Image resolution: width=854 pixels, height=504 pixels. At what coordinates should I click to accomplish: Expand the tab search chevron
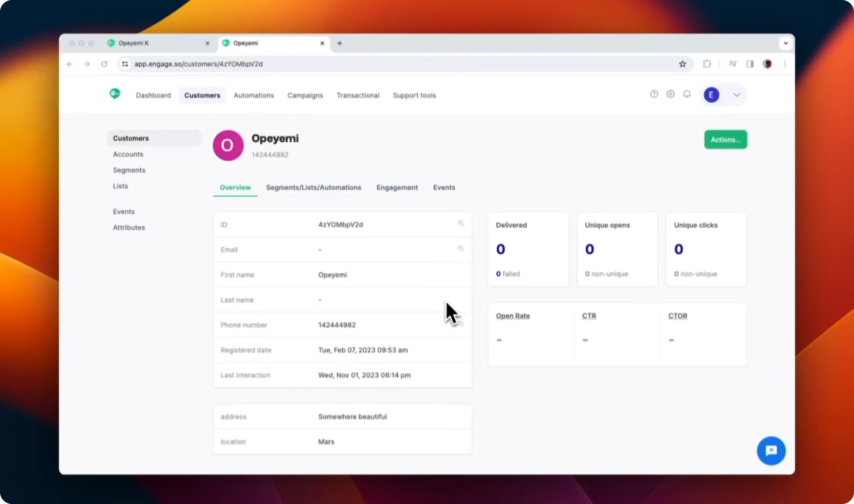[785, 43]
